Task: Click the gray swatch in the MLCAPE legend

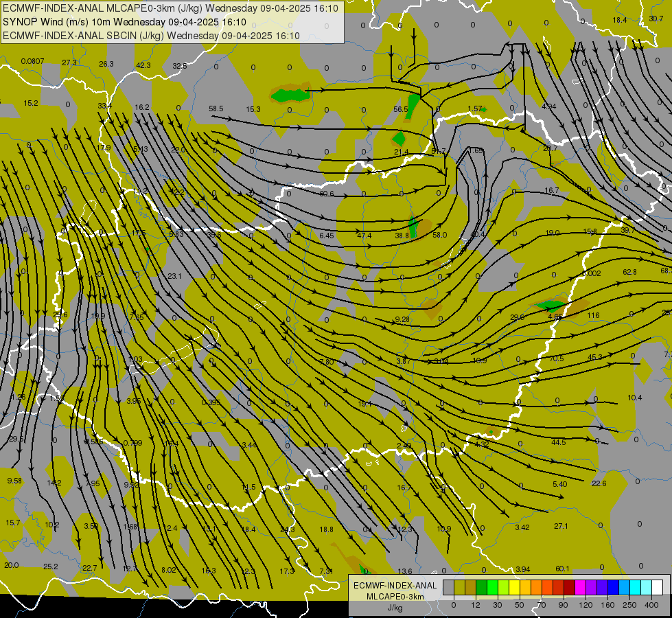Action: click(x=449, y=587)
